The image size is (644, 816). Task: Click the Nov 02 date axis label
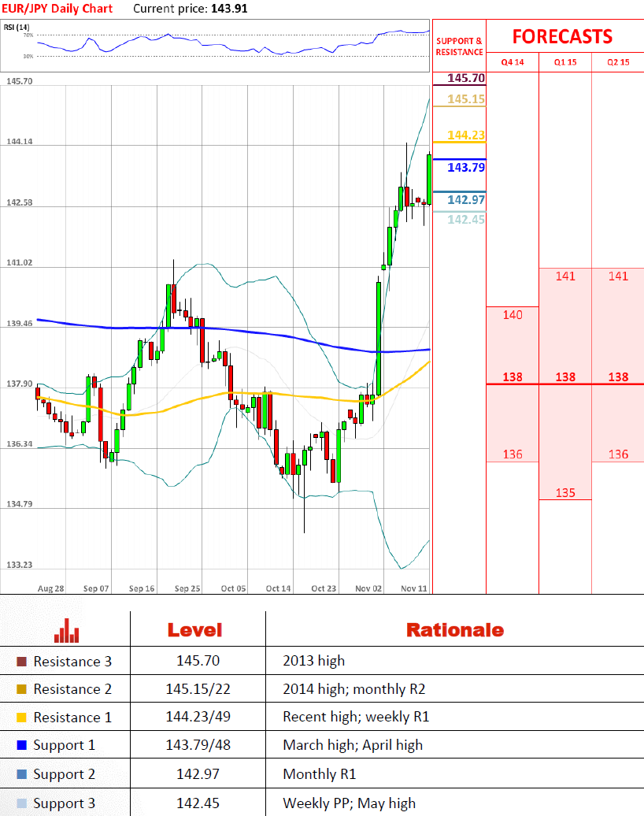pos(368,588)
